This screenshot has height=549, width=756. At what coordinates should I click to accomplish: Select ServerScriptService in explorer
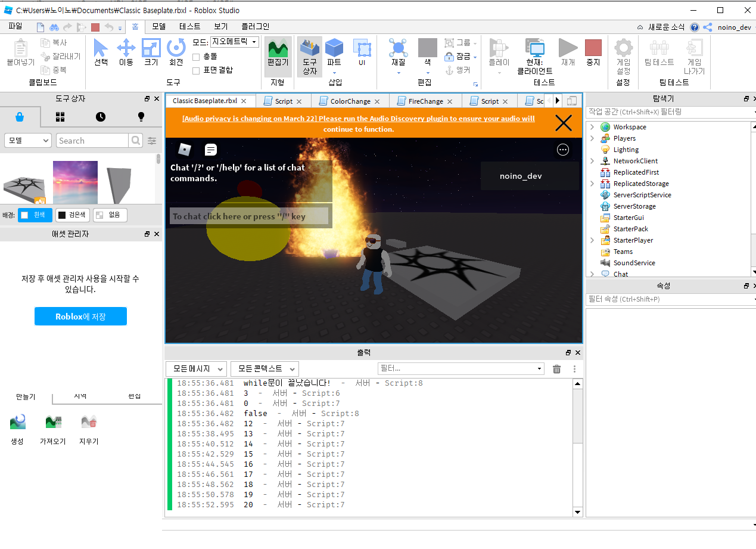pos(642,195)
